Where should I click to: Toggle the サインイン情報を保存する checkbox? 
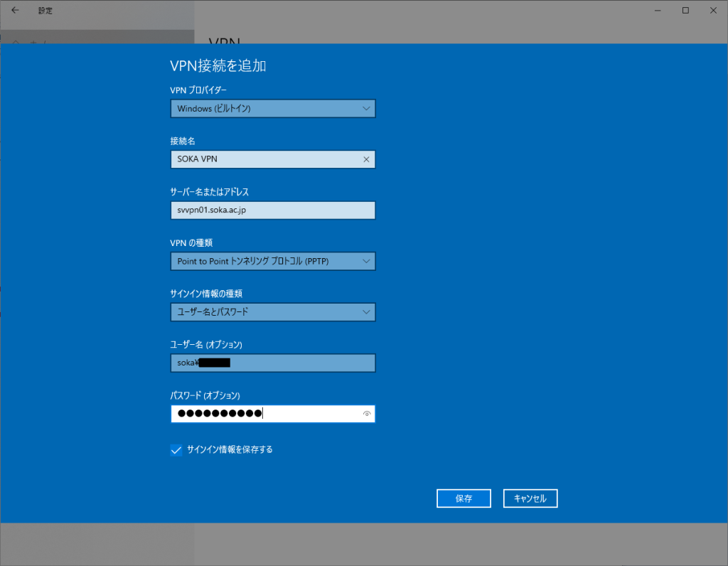176,450
